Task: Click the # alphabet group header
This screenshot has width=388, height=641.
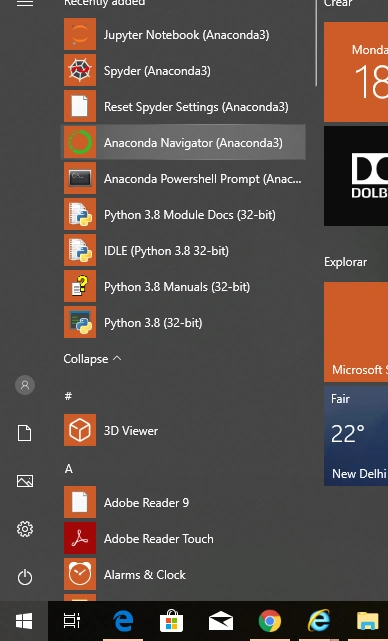Action: (68, 396)
